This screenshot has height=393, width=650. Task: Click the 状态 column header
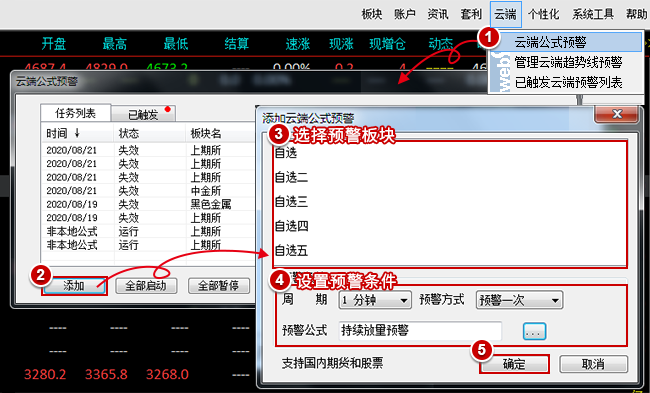150,133
